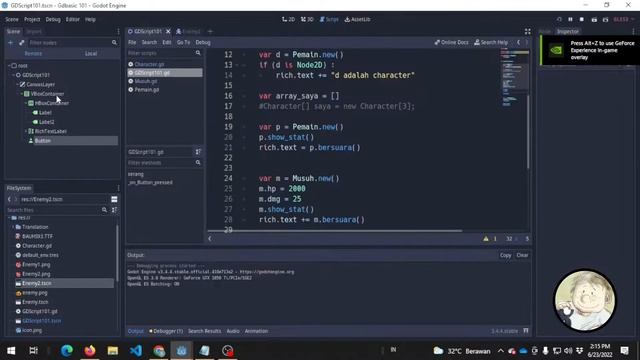Viewport: 640px width, 360px height.
Task: Click the Search Help button
Action: pyautogui.click(x=491, y=42)
